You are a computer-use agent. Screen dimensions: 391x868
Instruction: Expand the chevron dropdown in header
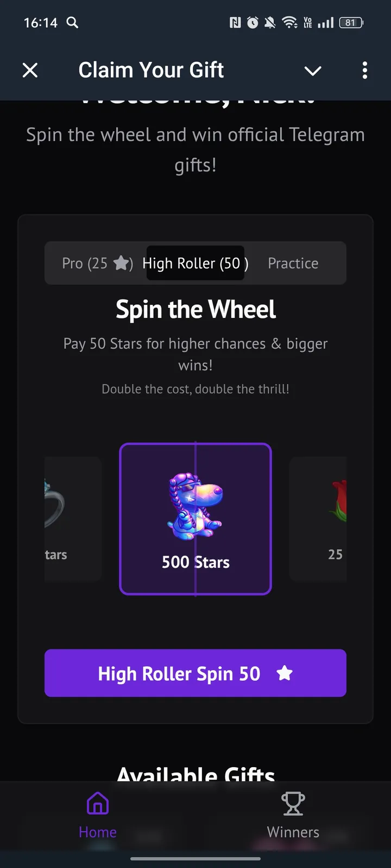[313, 71]
